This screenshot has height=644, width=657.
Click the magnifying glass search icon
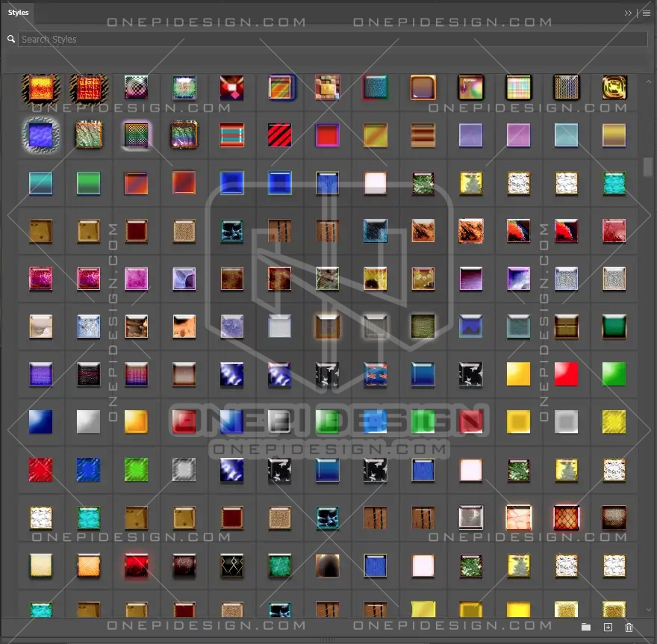tap(11, 39)
